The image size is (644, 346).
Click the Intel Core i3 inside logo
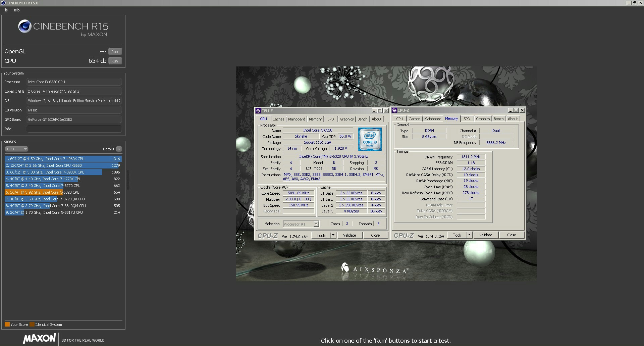click(x=370, y=139)
